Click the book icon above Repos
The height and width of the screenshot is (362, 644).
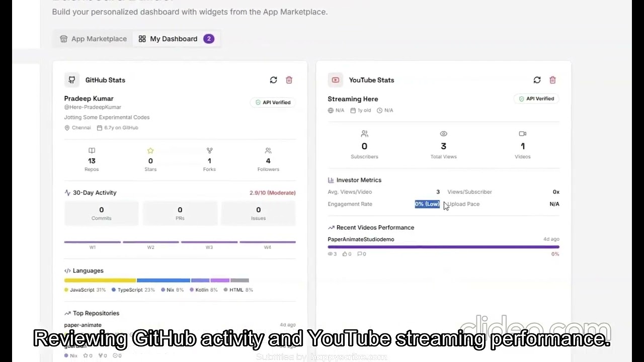coord(92,150)
